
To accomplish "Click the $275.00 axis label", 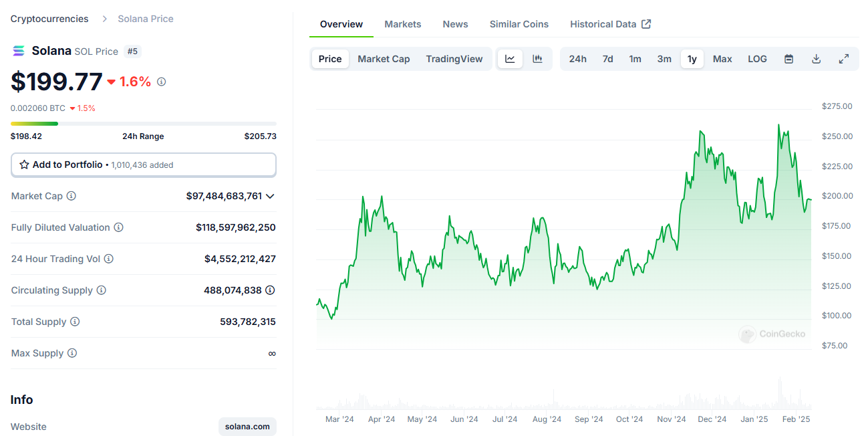I will [837, 106].
